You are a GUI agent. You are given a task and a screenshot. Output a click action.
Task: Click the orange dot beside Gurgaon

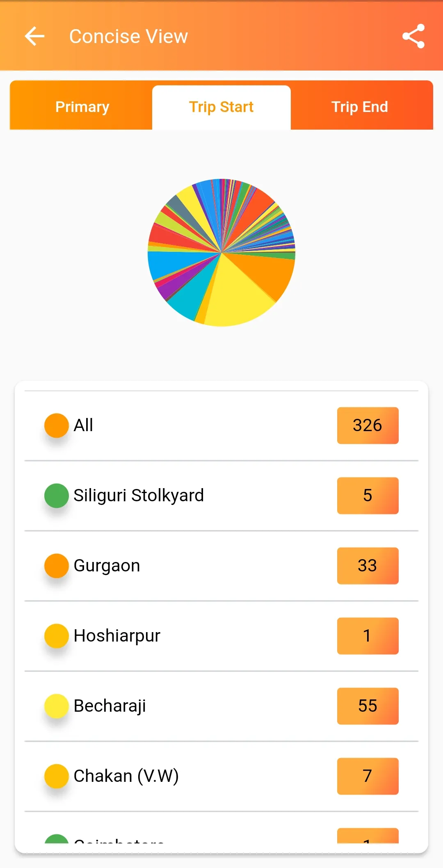tap(57, 566)
